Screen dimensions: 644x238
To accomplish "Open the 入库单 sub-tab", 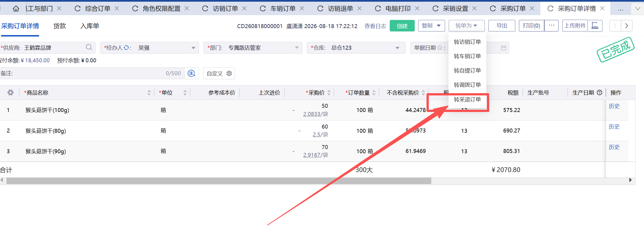I will pos(90,26).
